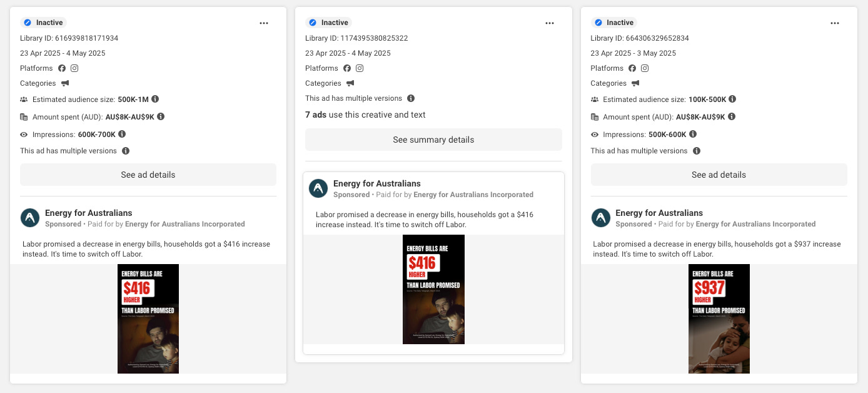
Task: Click Instagram platform icon in ad 616939818171934
Action: coord(74,68)
